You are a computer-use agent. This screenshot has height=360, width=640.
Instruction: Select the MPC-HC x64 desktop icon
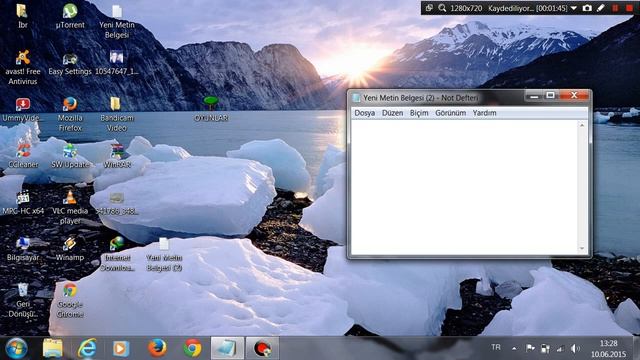coord(23,203)
